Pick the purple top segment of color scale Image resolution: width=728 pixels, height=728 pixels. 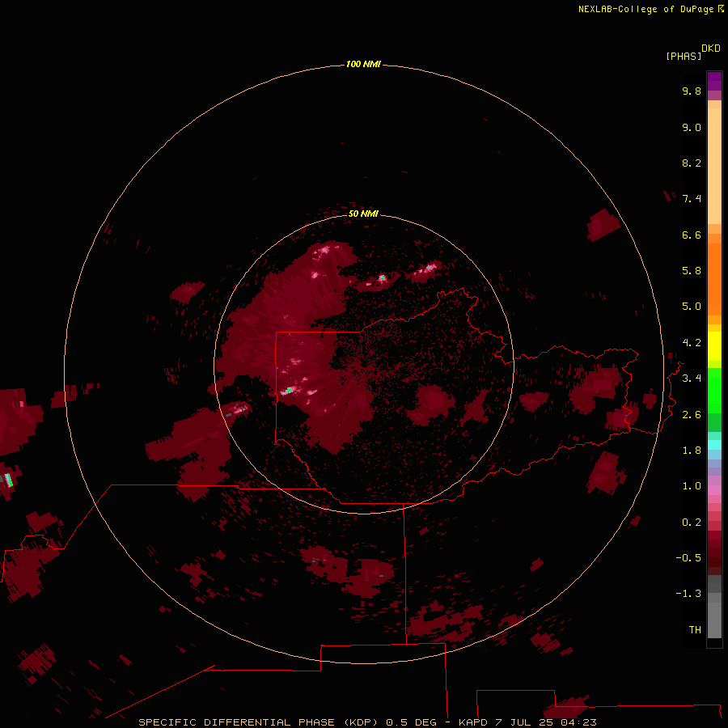pos(714,81)
